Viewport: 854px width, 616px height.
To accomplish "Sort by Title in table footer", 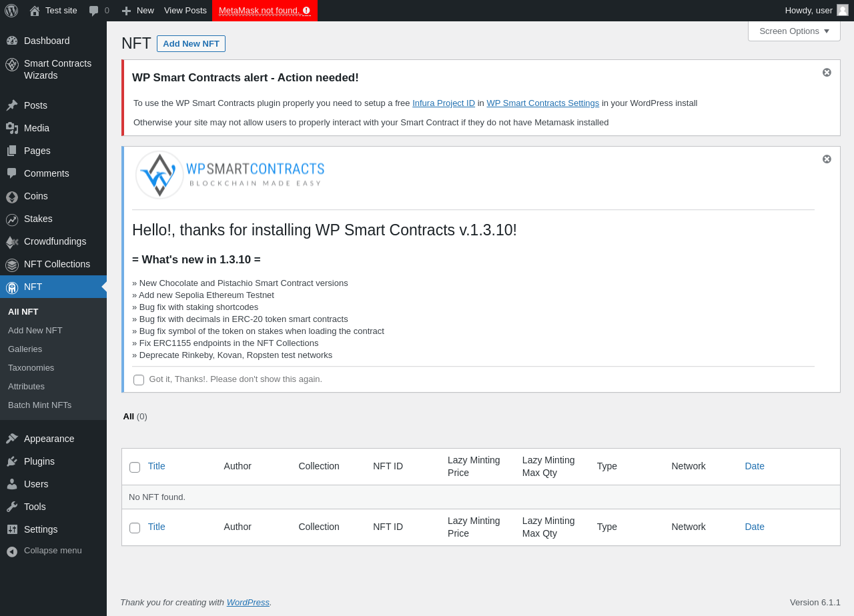I will pyautogui.click(x=157, y=527).
